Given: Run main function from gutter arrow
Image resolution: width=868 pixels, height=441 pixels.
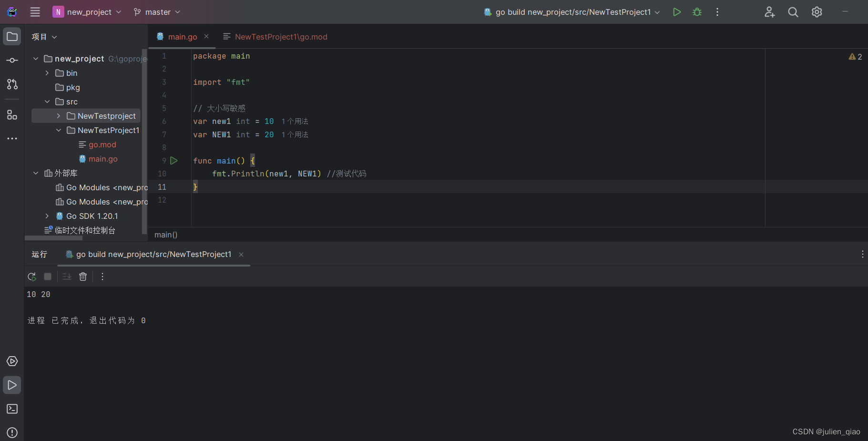Looking at the screenshot, I should tap(174, 161).
